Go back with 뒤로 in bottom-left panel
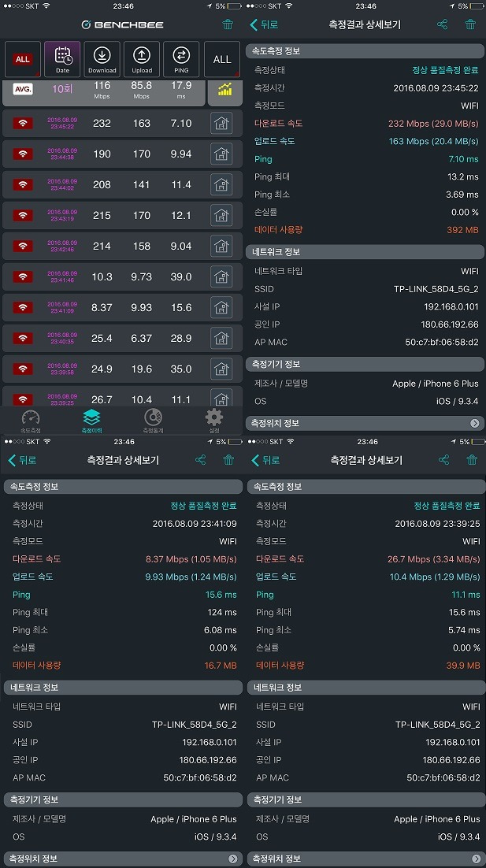Screen dimensions: 486x868 click(x=22, y=460)
